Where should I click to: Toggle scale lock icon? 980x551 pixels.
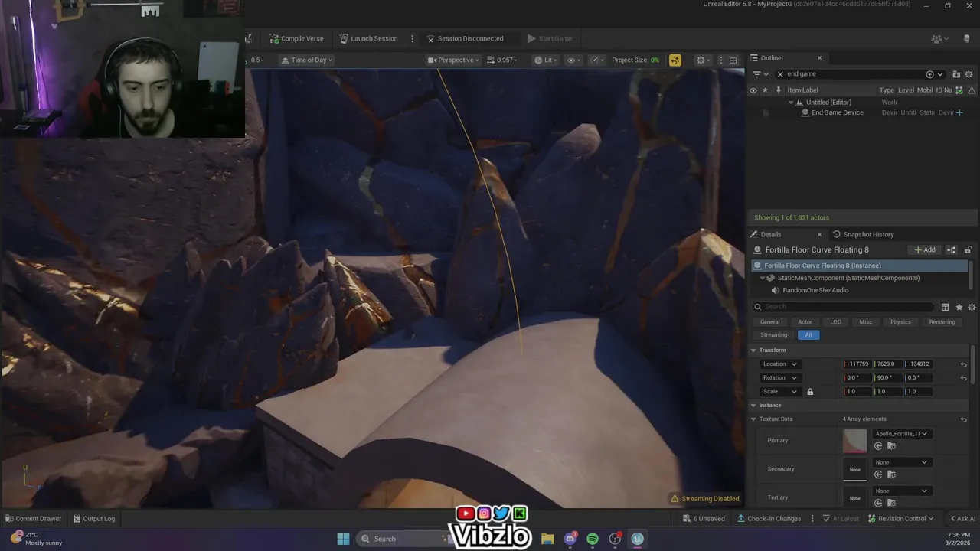[x=810, y=392]
